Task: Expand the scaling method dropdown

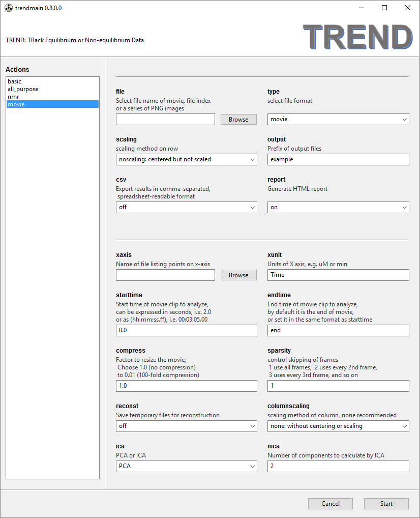Action: (x=187, y=159)
